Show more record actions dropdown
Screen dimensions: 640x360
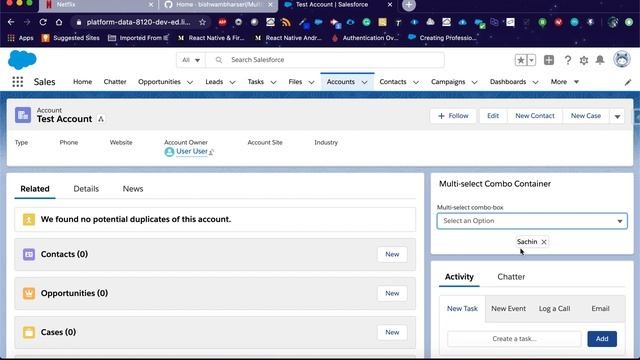[617, 116]
